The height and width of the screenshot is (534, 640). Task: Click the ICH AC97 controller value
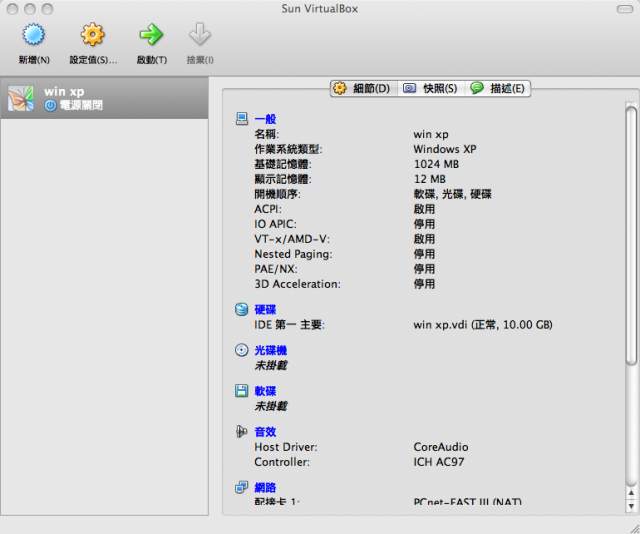(x=439, y=462)
